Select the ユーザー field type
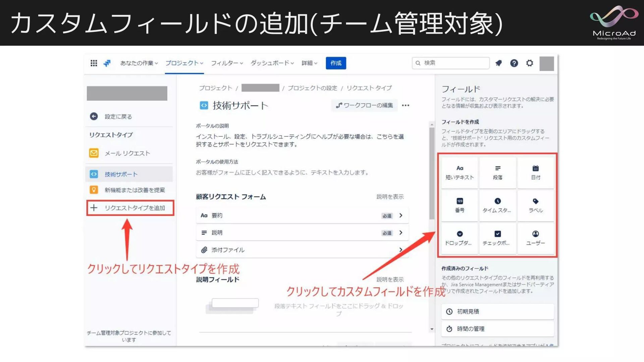The width and height of the screenshot is (644, 362). (x=535, y=238)
